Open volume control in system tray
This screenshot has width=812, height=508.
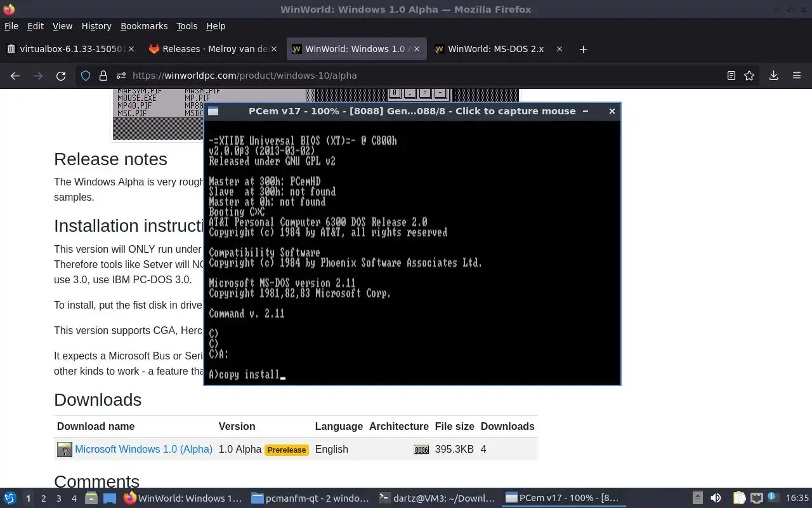[716, 498]
